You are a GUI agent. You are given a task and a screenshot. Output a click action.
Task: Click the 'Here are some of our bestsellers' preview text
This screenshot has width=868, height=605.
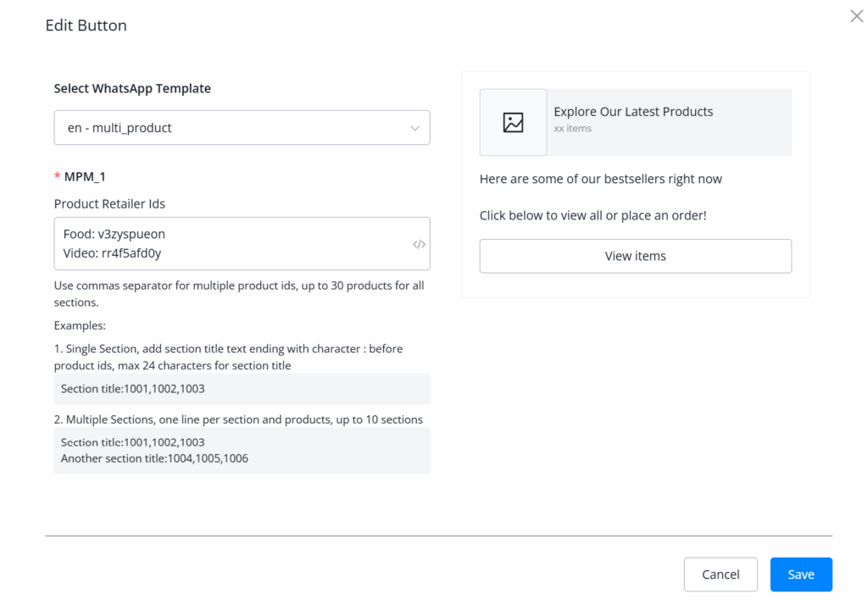click(600, 179)
